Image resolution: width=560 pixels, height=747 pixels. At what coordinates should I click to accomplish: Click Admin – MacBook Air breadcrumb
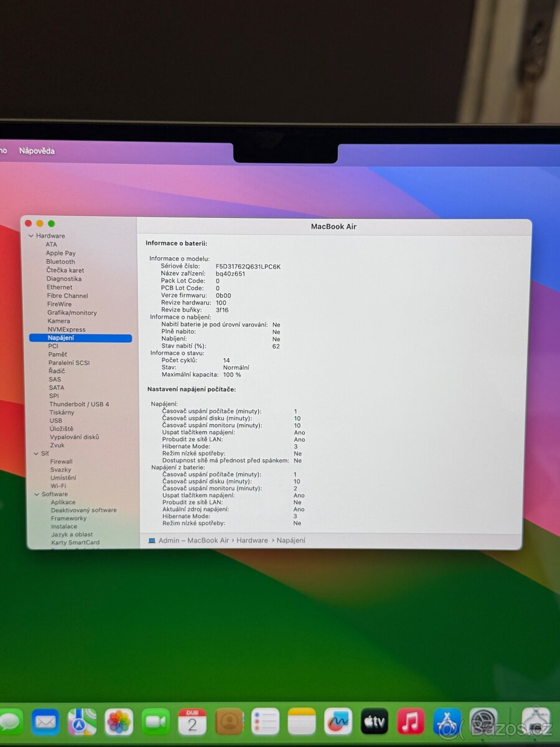193,540
